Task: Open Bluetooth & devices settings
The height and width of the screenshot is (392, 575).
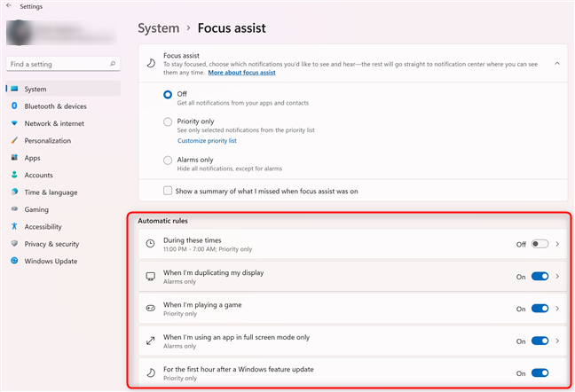Action: 63,106
